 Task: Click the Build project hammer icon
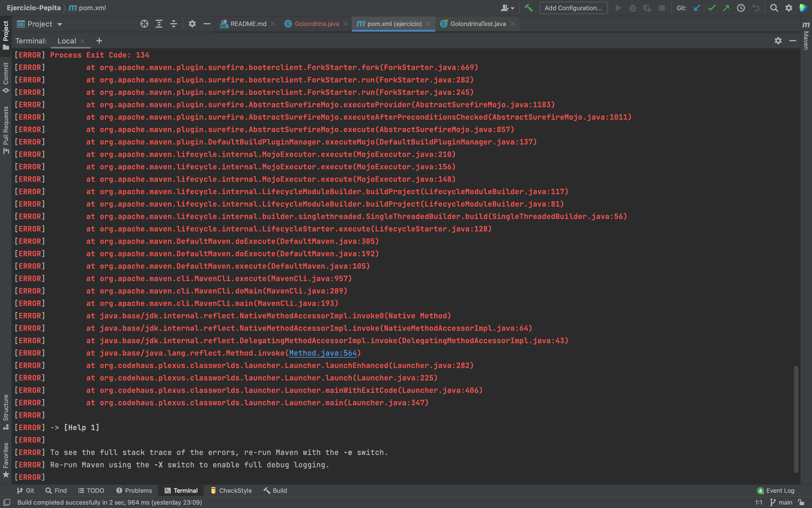(529, 8)
